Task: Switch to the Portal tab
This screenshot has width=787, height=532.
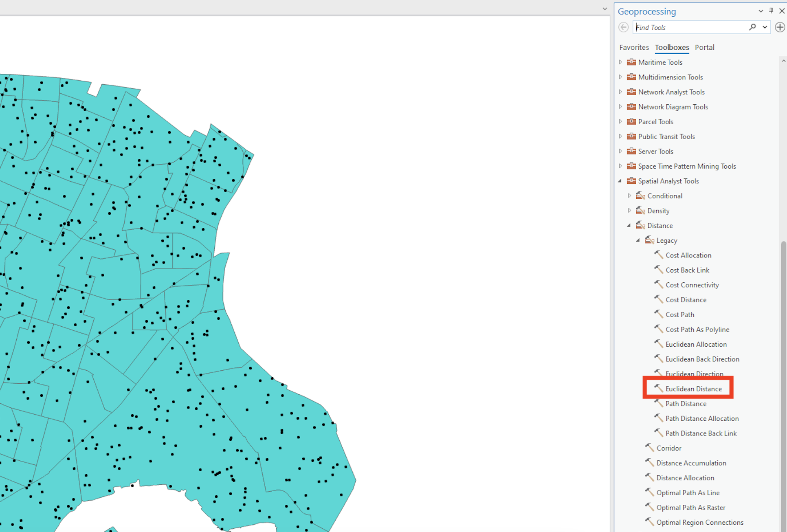Action: pos(704,47)
